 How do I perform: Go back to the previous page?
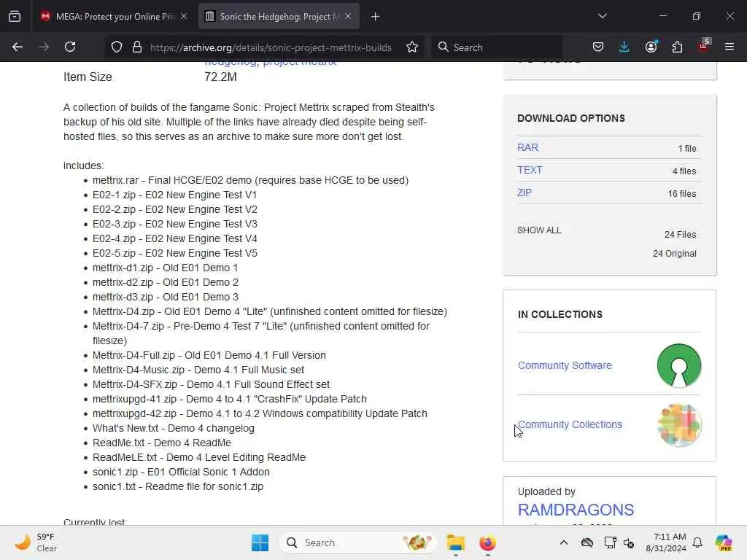click(x=18, y=47)
